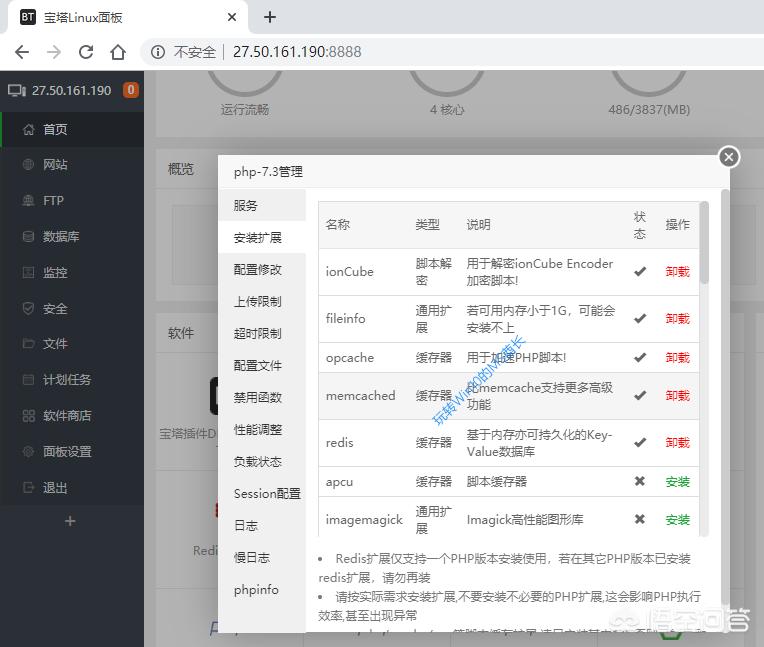
Task: Click the 486/3837(MB) memory reading
Action: point(649,110)
